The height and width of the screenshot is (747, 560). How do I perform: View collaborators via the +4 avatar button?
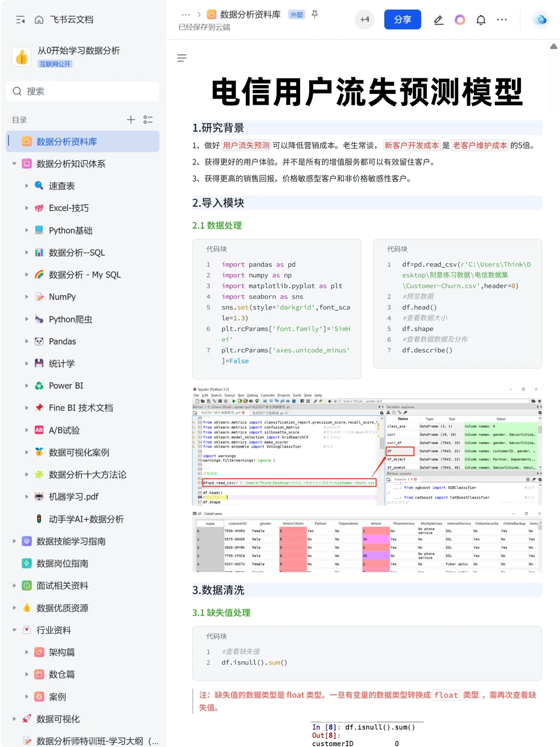tap(365, 20)
